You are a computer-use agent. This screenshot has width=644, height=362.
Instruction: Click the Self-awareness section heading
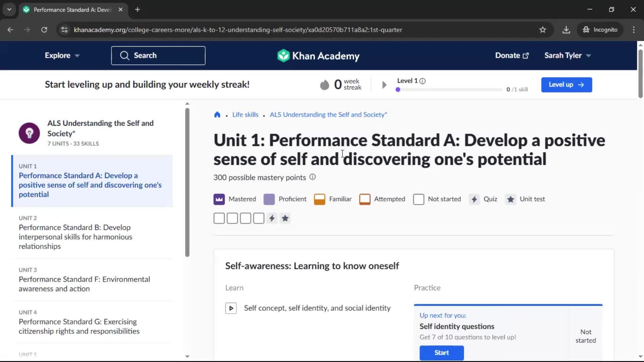(312, 266)
